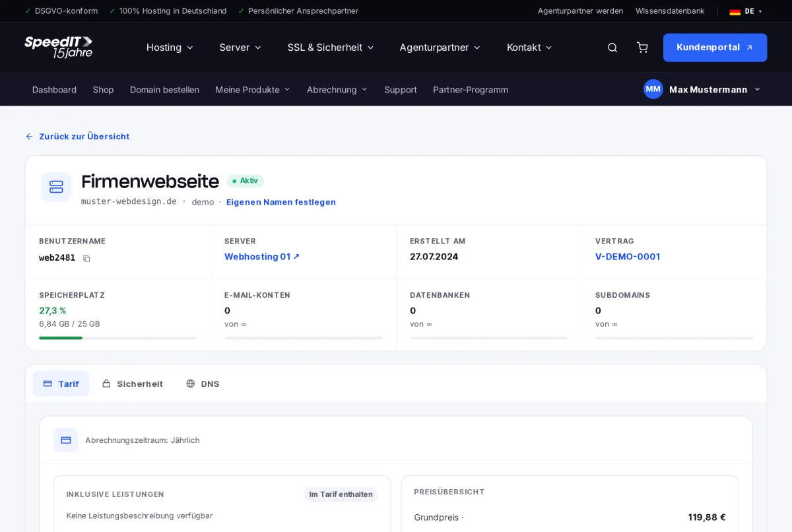Click the Inklusive Leistungen heading

click(x=115, y=494)
